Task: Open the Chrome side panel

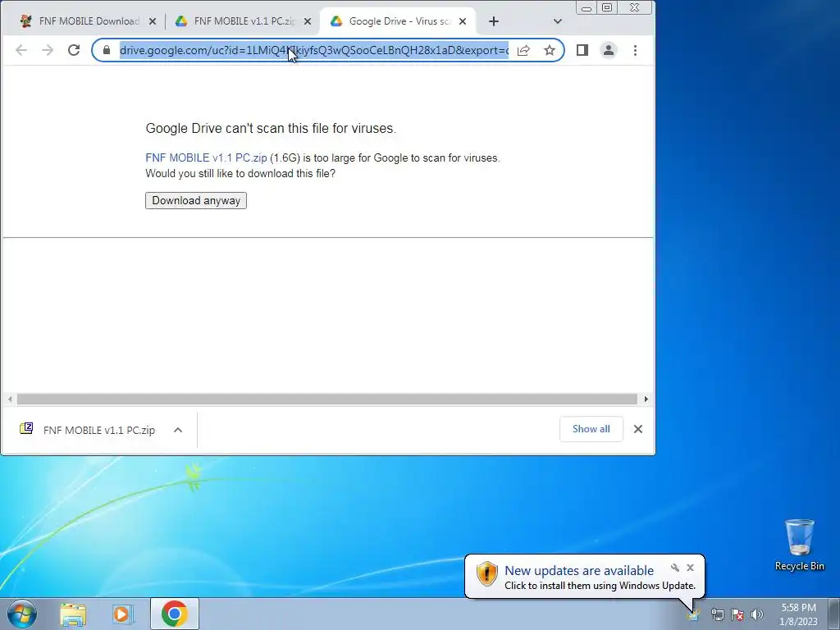Action: tap(582, 50)
